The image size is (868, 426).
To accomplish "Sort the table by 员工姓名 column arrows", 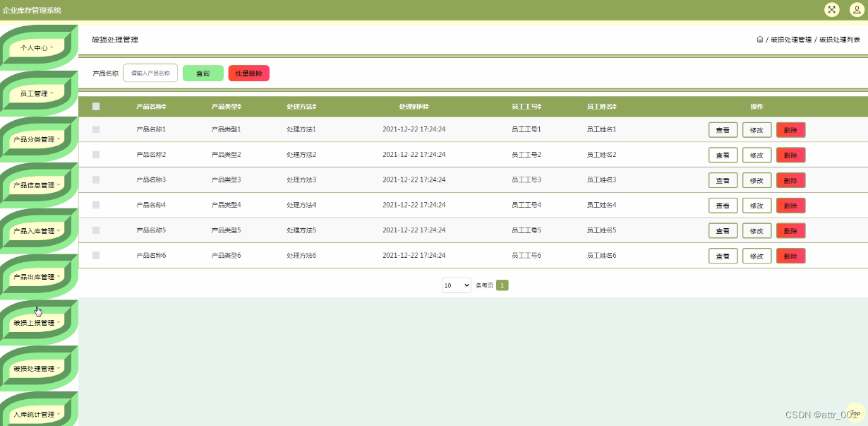I will [615, 107].
